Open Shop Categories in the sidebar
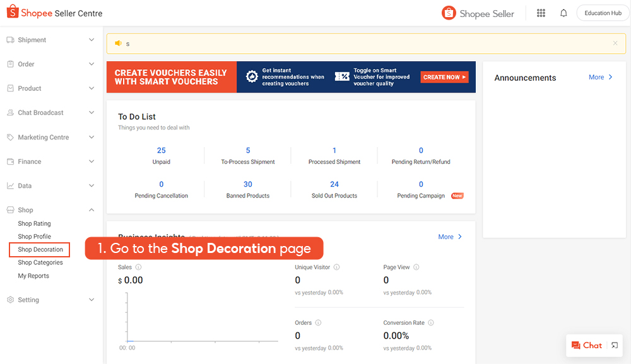The height and width of the screenshot is (364, 631). pos(40,262)
